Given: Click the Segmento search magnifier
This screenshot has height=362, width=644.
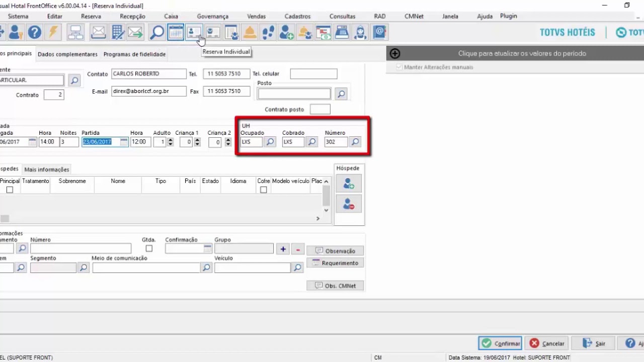Looking at the screenshot, I should [84, 267].
